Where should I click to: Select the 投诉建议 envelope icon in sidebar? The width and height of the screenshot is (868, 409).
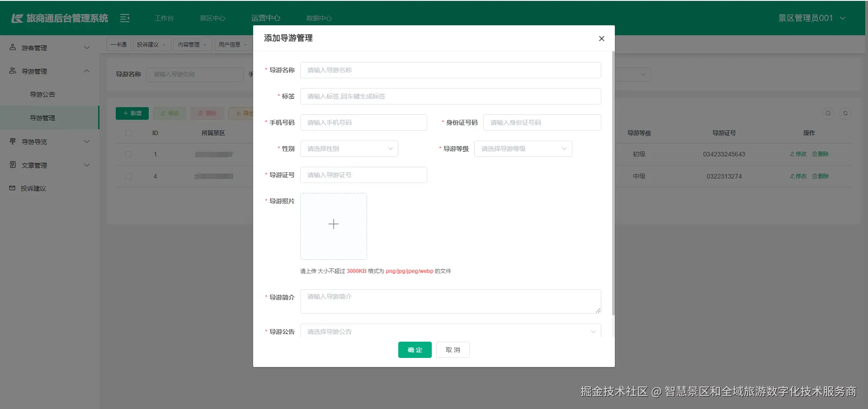coord(12,188)
